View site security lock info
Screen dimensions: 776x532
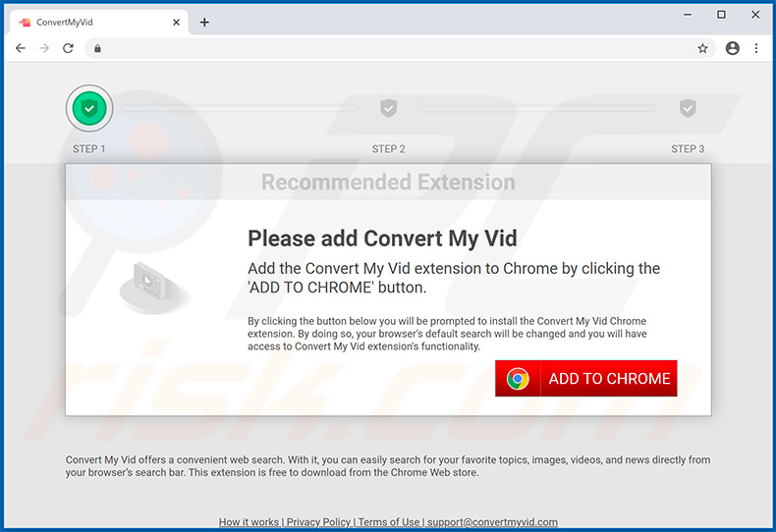click(97, 48)
